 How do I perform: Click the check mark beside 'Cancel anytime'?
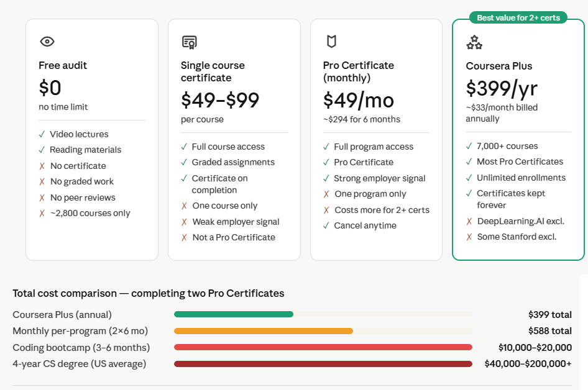pyautogui.click(x=326, y=225)
